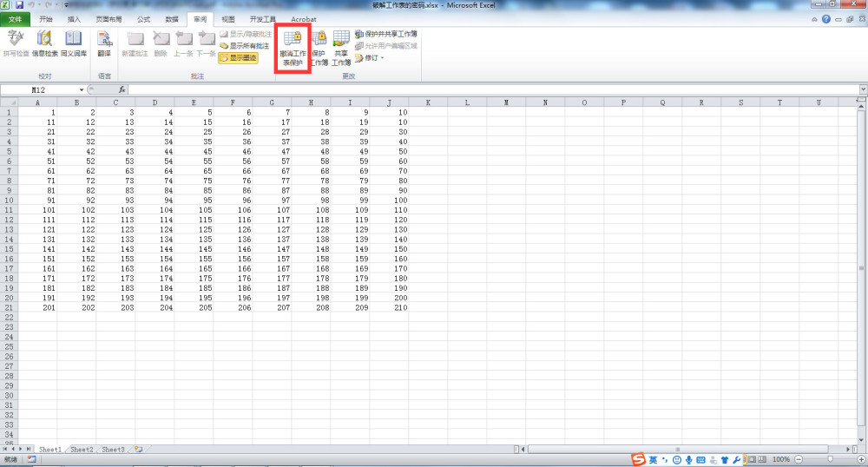The height and width of the screenshot is (467, 868).
Task: Click the Undo icon in Quick Access Toolbar
Action: [x=32, y=5]
